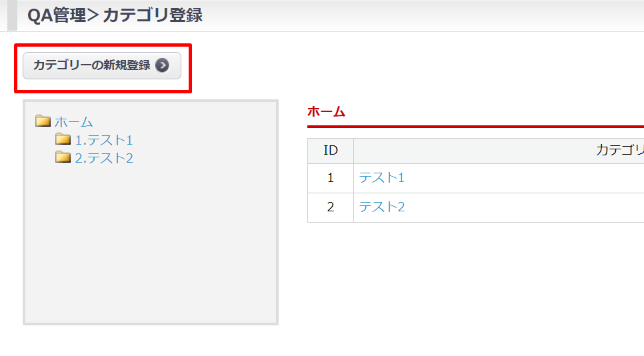Click the カテゴリ登録 text in the page title
This screenshot has height=356, width=644.
[153, 15]
